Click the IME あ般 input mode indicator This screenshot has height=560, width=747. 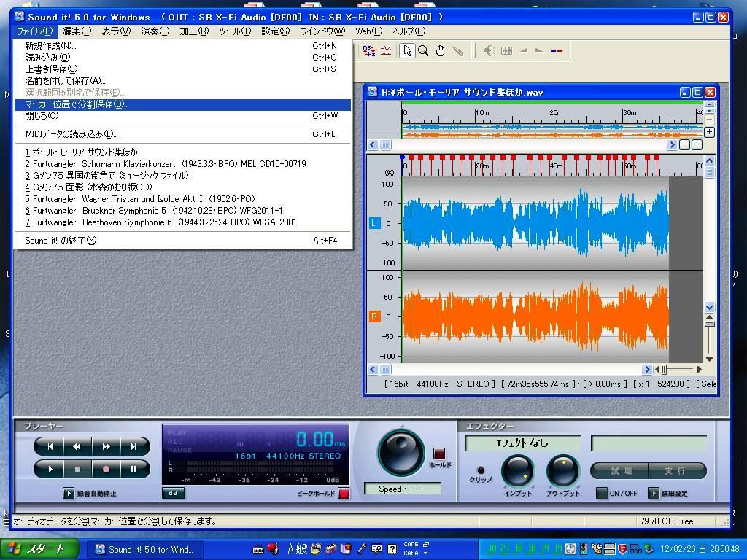[x=298, y=550]
